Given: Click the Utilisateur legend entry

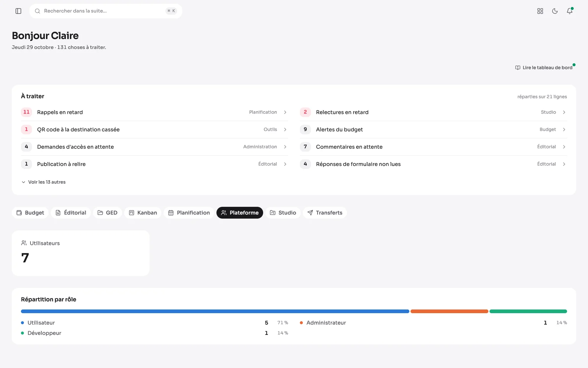Looking at the screenshot, I should [x=154, y=323].
